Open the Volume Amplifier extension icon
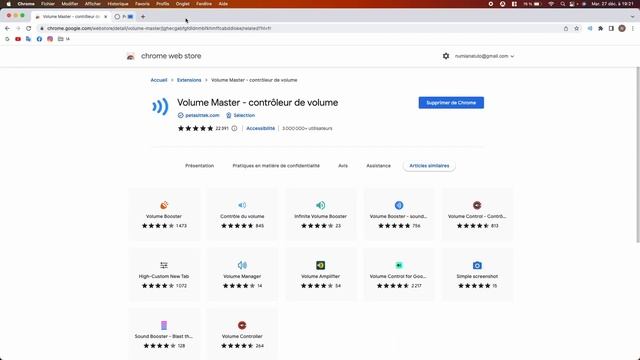 click(x=320, y=265)
